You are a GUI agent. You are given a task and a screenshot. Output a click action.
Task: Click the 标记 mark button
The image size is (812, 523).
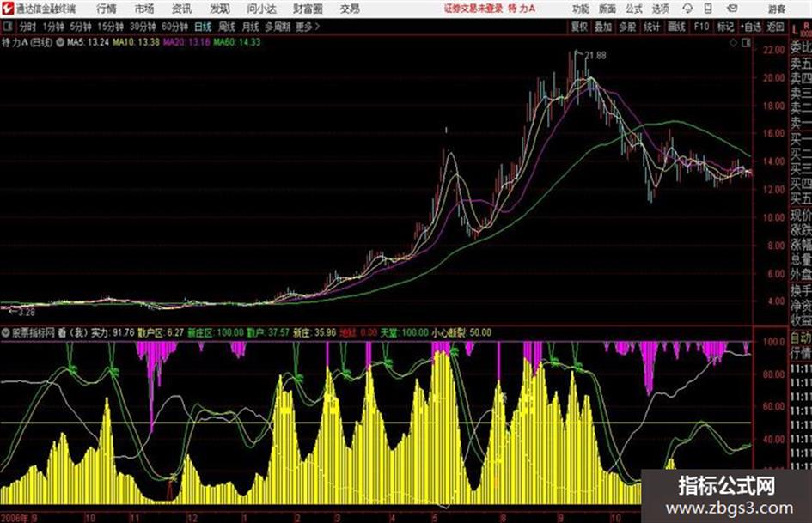tap(725, 27)
